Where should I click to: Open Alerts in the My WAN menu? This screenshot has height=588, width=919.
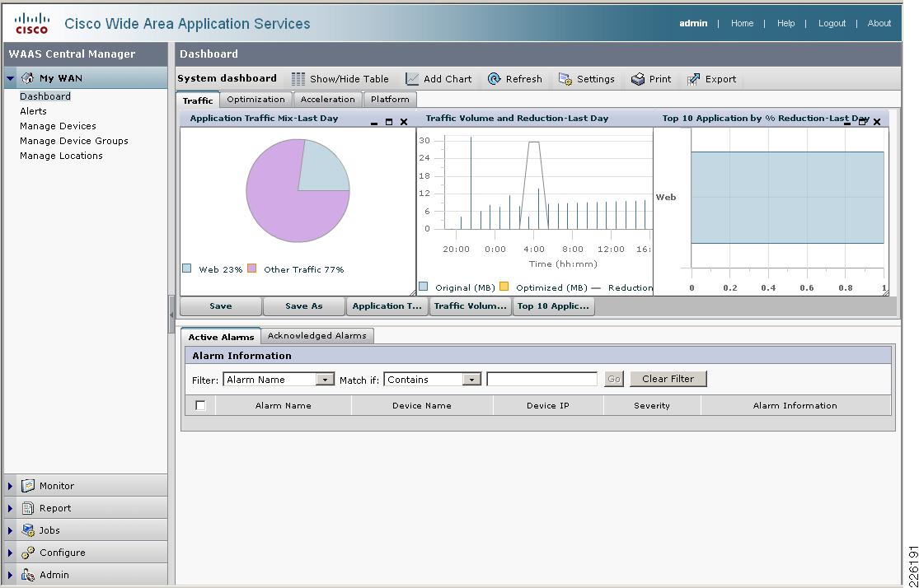tap(34, 111)
